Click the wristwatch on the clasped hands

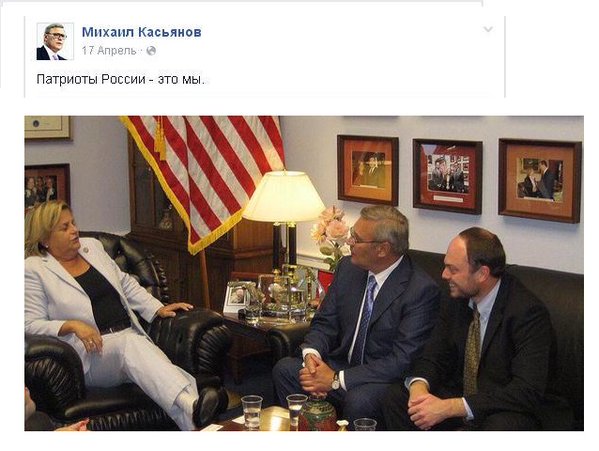coord(335,381)
